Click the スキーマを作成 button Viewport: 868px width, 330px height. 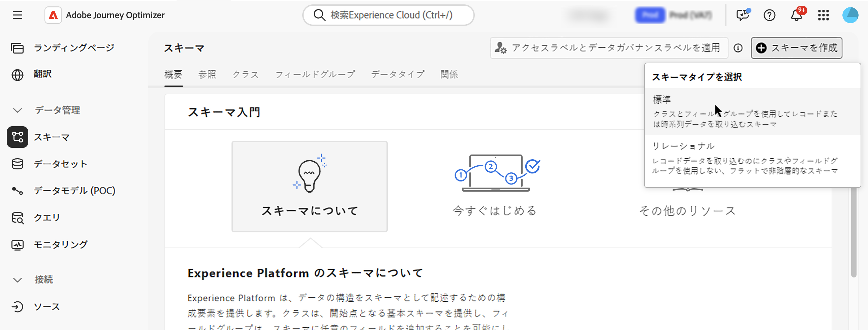coord(797,48)
